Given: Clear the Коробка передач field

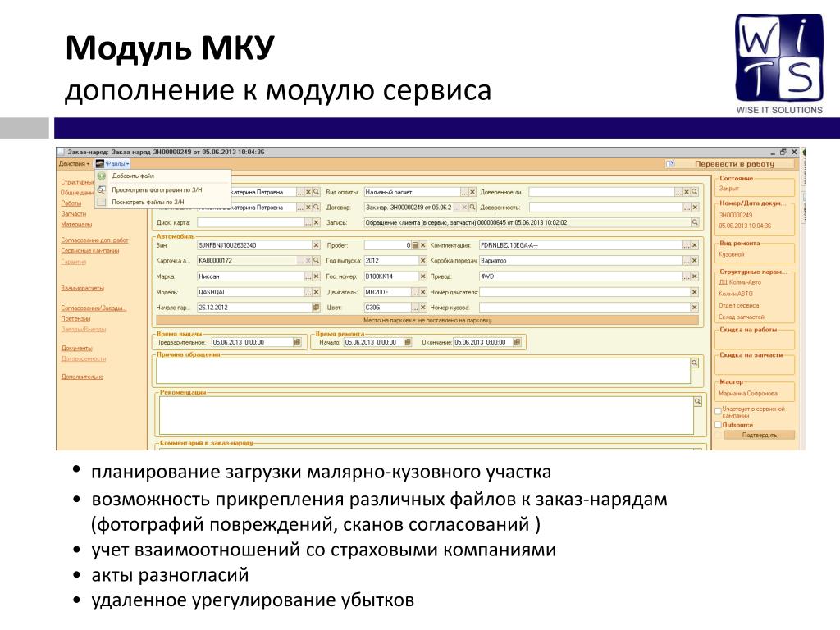Looking at the screenshot, I should tap(695, 260).
